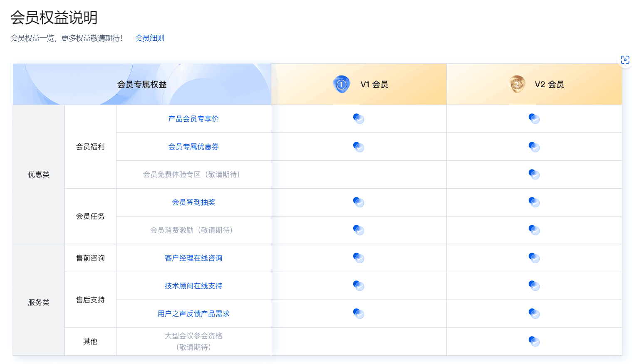Click V1 checkmark for 会员签到抽奖
The width and height of the screenshot is (632, 364).
pyautogui.click(x=359, y=202)
